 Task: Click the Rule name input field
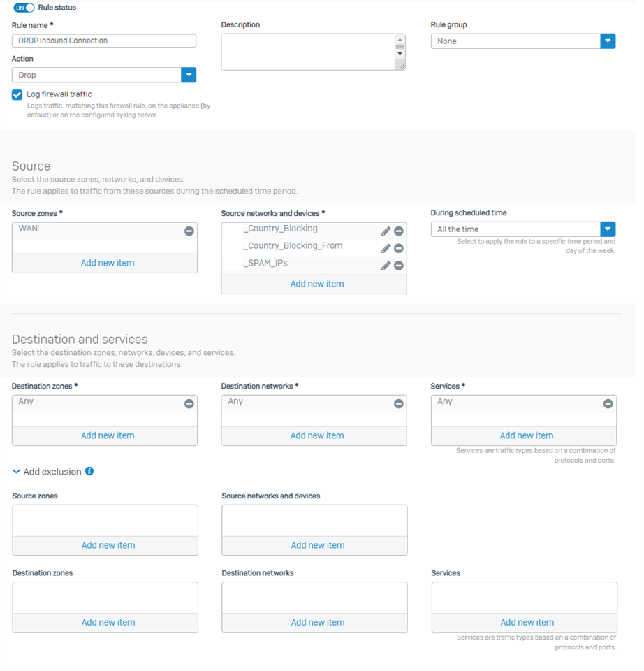[105, 41]
